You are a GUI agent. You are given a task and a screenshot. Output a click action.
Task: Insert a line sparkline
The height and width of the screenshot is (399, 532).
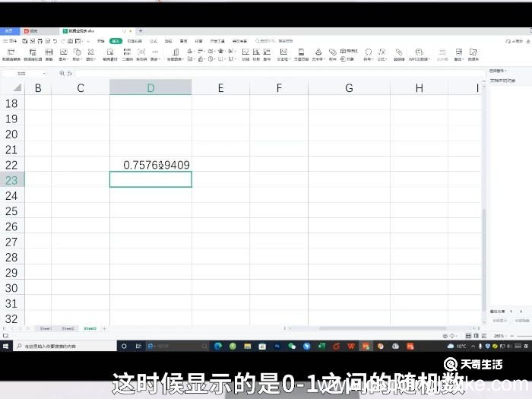click(x=245, y=54)
